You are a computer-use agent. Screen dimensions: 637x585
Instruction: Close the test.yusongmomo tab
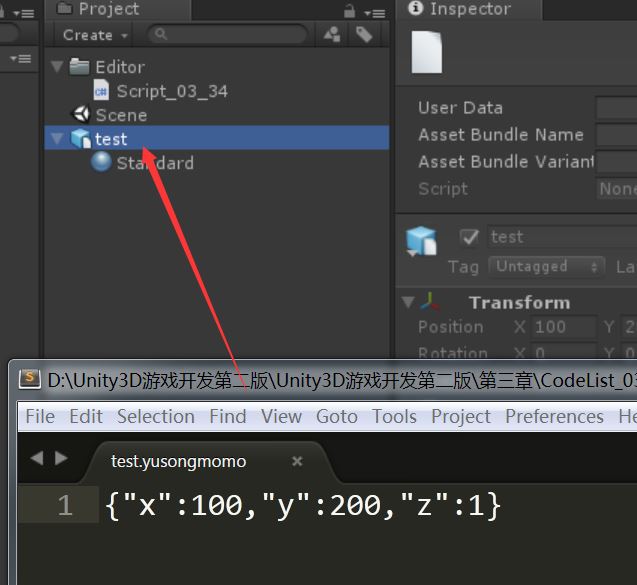point(297,461)
